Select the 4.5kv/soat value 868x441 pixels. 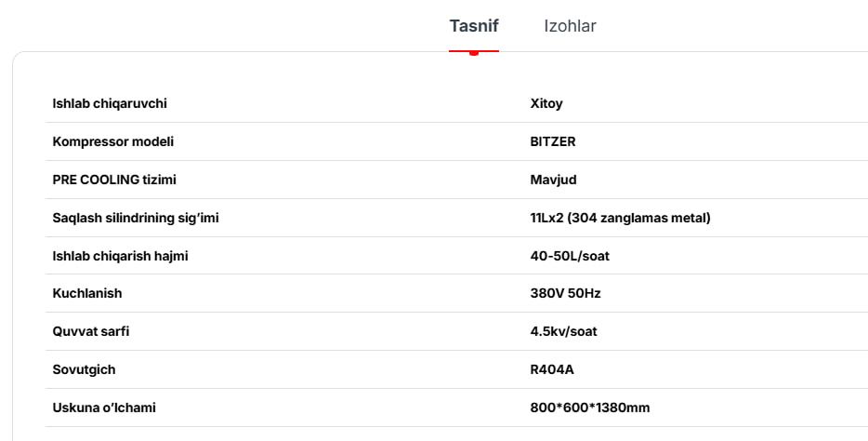(563, 331)
